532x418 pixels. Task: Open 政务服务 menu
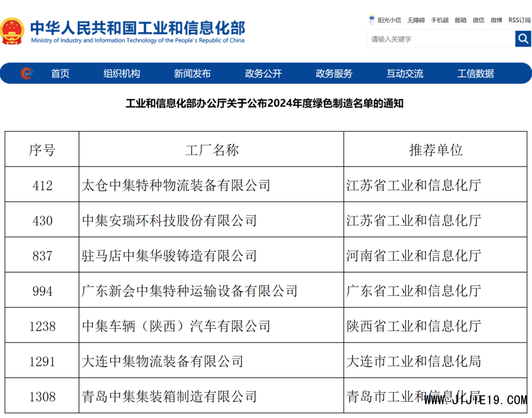tap(334, 73)
